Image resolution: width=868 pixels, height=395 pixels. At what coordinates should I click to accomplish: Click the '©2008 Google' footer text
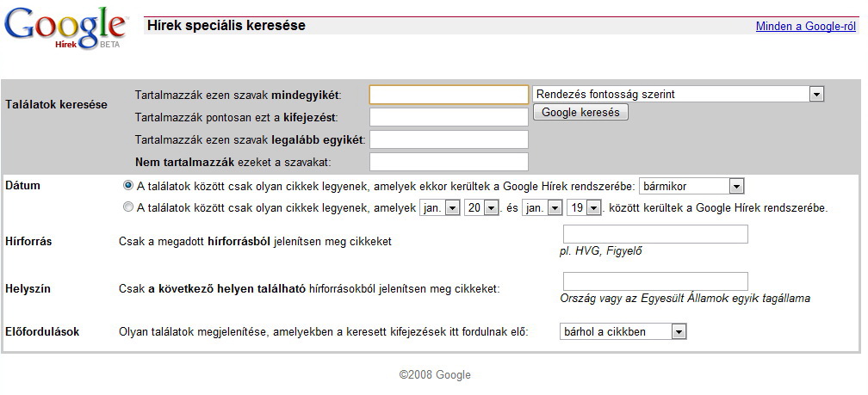[x=435, y=375]
